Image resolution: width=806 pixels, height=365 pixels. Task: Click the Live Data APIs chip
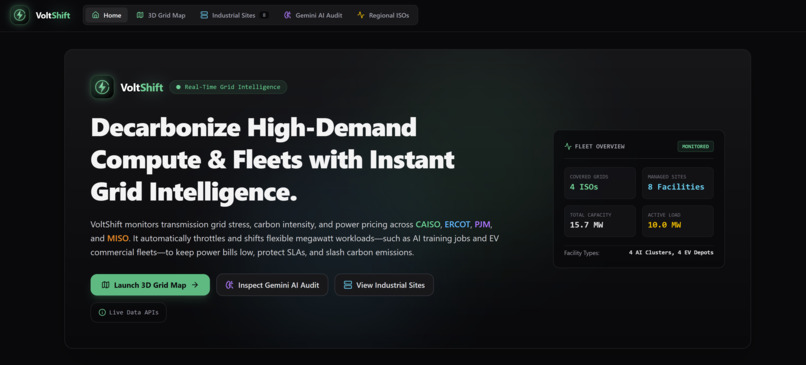pos(129,313)
